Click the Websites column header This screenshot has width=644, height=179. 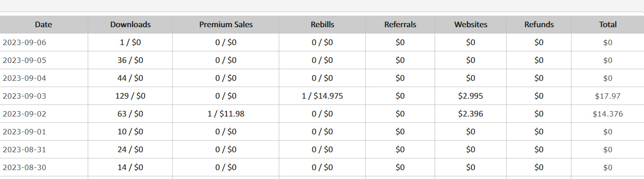click(470, 25)
